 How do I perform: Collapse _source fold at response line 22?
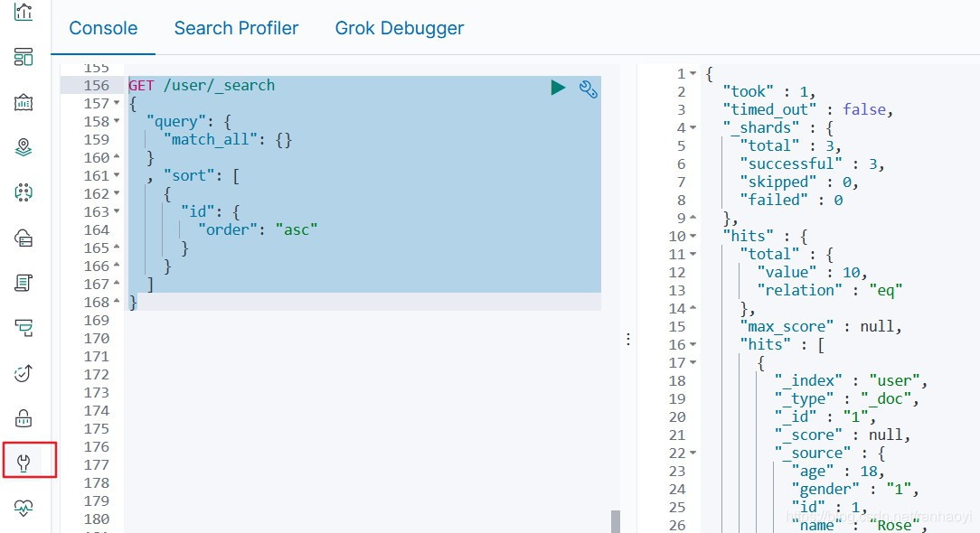pos(693,453)
